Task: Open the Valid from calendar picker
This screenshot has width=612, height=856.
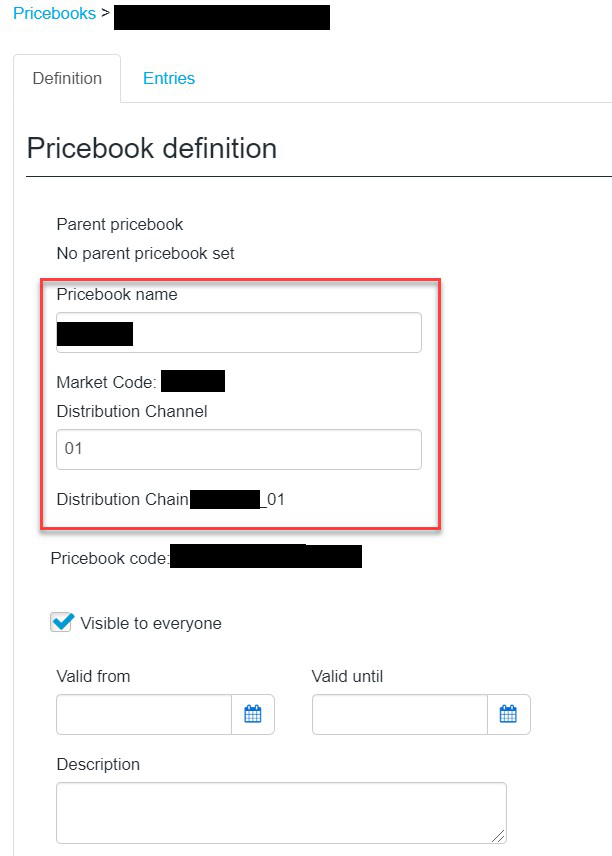Action: click(253, 714)
